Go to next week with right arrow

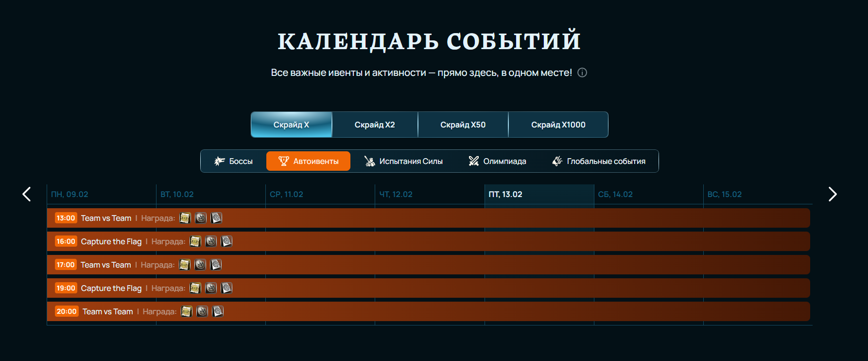click(x=833, y=194)
